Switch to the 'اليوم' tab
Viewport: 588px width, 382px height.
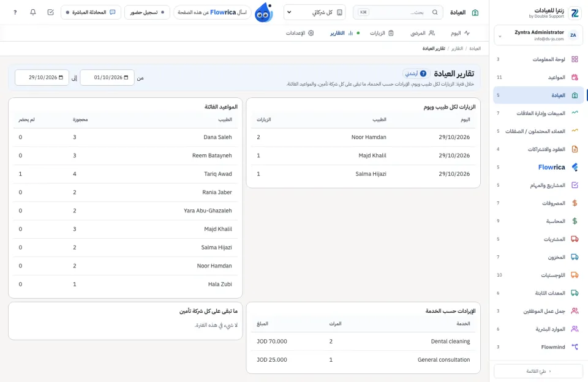pyautogui.click(x=460, y=33)
